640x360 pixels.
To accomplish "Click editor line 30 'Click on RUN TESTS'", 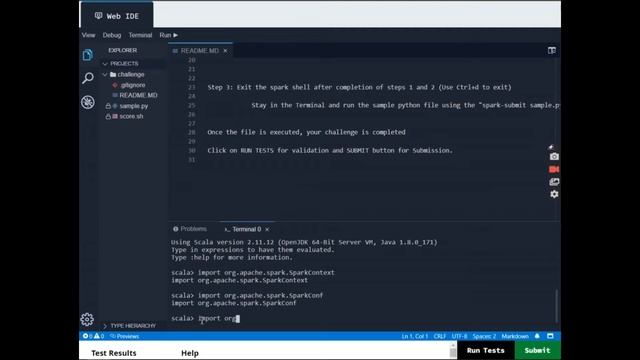I will point(330,151).
